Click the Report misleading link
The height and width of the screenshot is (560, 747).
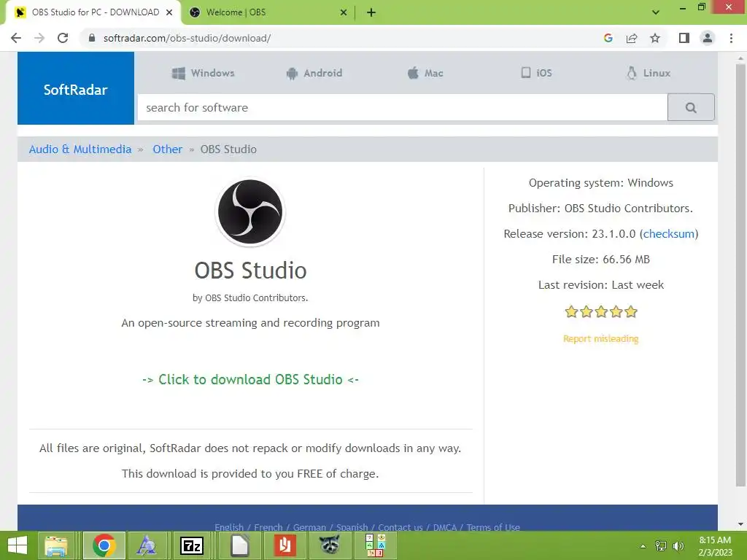601,338
